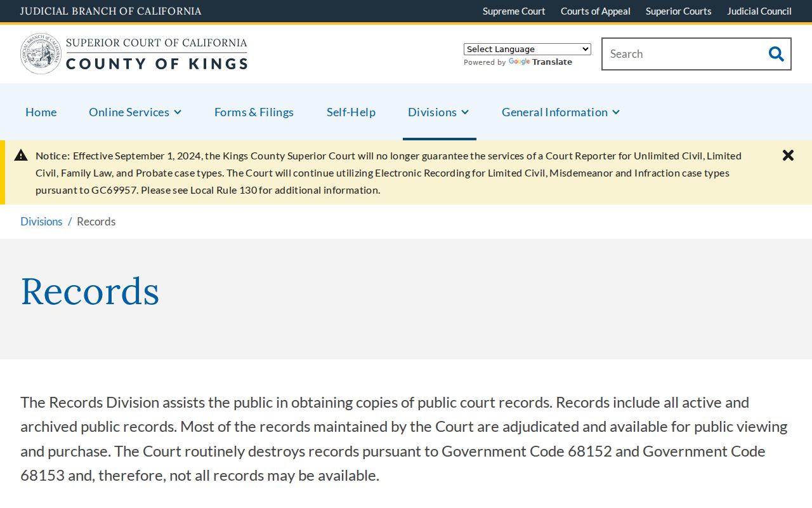The height and width of the screenshot is (508, 812).
Task: Expand the Online Services menu
Action: [x=135, y=112]
